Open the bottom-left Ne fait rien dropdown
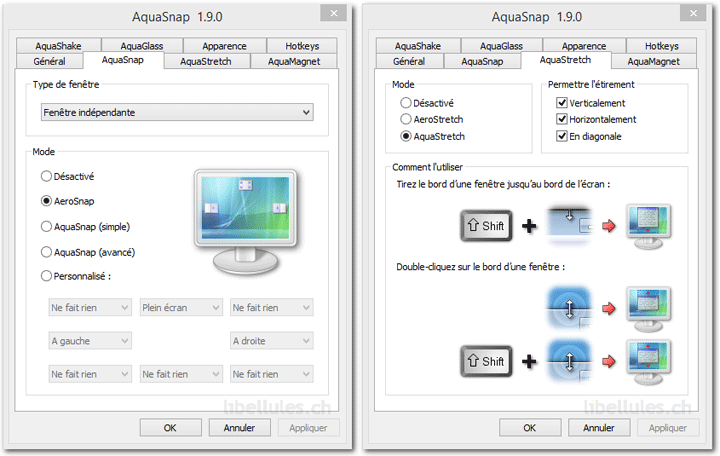This screenshot has width=720, height=456. 90,374
